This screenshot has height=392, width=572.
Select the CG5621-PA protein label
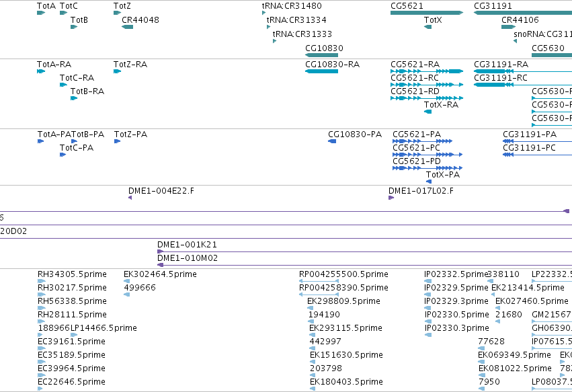(417, 134)
